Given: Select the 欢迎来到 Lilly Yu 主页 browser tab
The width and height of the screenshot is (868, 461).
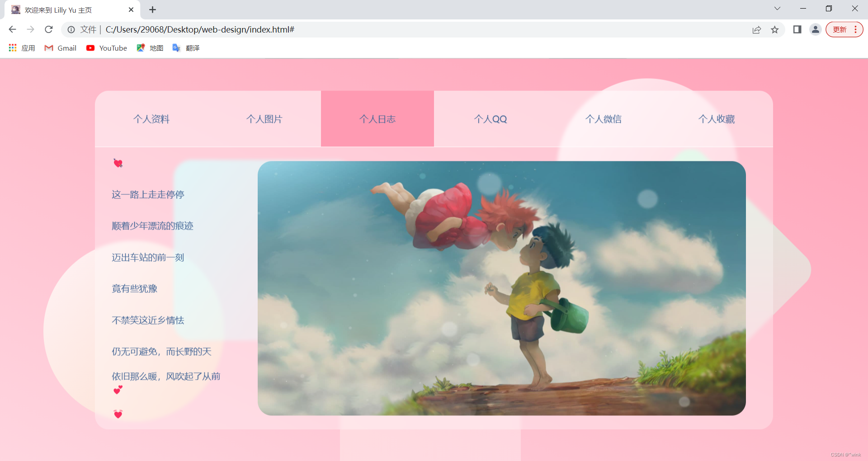Looking at the screenshot, I should click(x=72, y=10).
